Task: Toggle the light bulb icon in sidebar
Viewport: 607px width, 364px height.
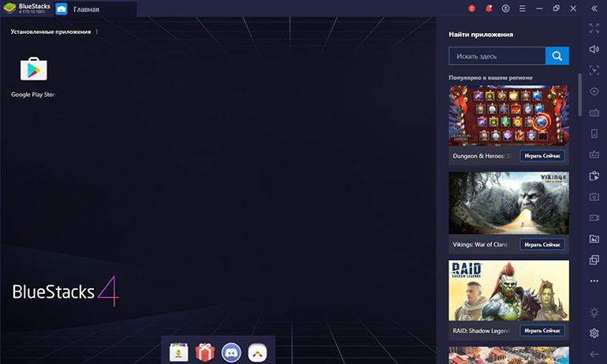Action: (594, 312)
